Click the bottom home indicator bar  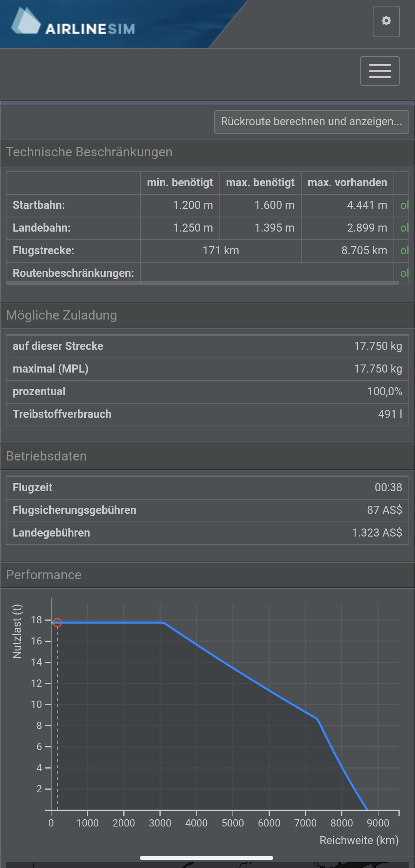click(x=206, y=858)
